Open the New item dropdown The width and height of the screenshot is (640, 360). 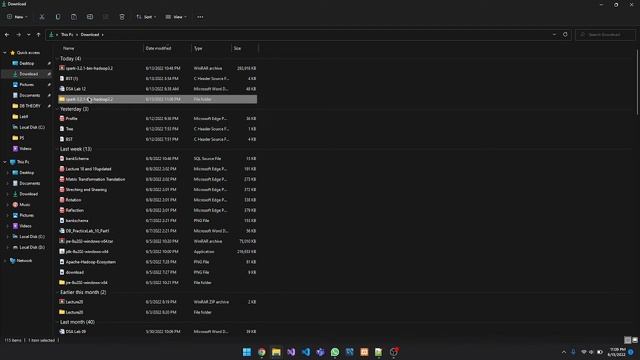pos(18,17)
